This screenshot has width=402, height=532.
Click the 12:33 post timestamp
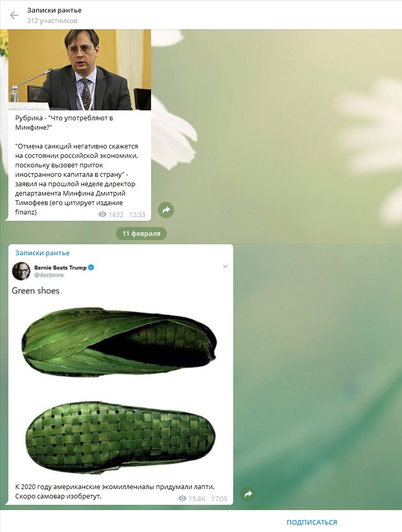point(137,214)
